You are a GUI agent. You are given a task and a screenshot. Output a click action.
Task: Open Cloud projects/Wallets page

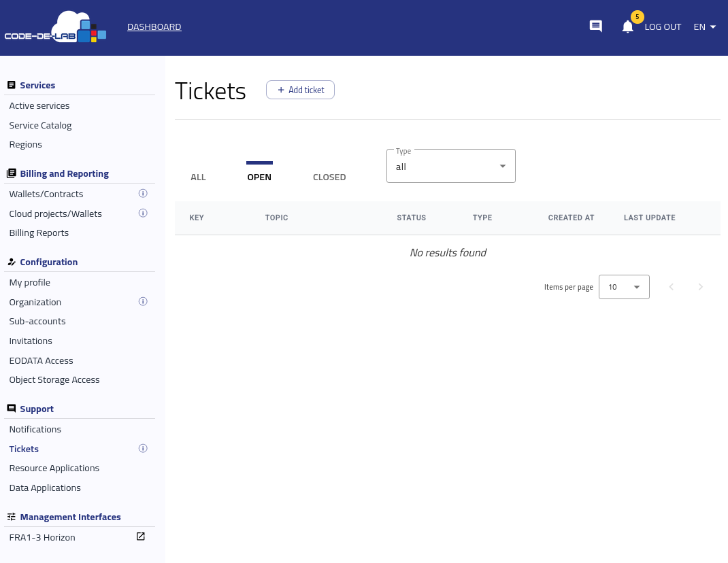pyautogui.click(x=55, y=214)
